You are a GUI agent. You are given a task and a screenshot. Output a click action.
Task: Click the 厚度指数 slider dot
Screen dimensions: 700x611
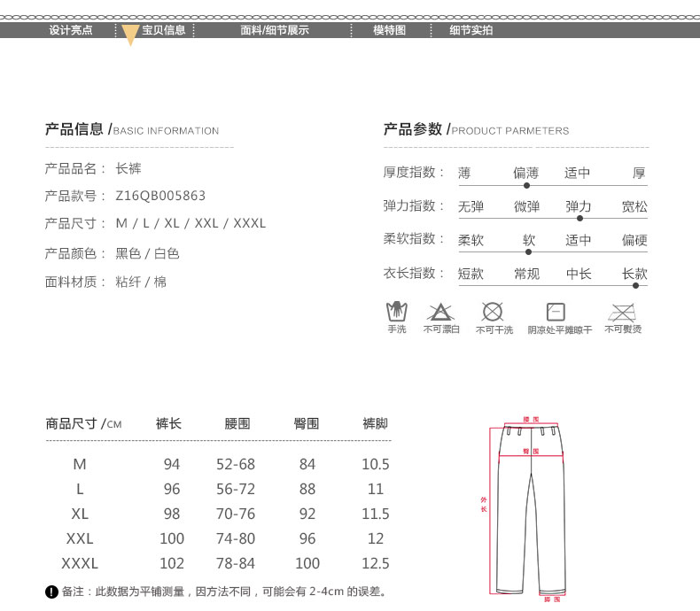pos(527,185)
